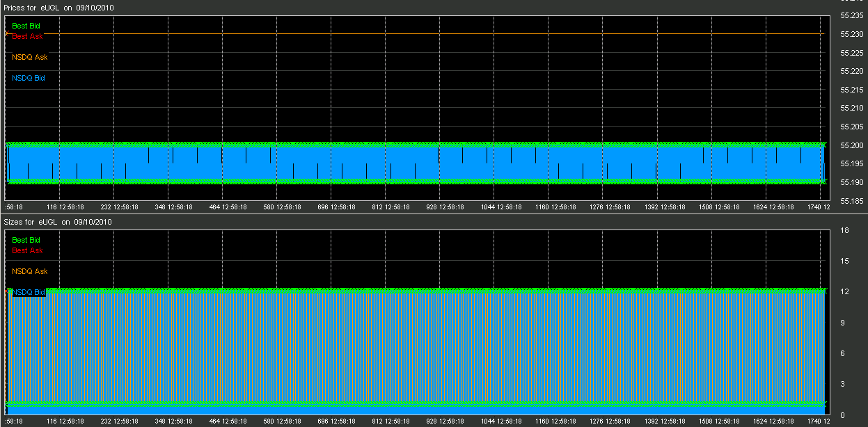
Task: Click the 55.210 price axis label
Action: (852, 108)
